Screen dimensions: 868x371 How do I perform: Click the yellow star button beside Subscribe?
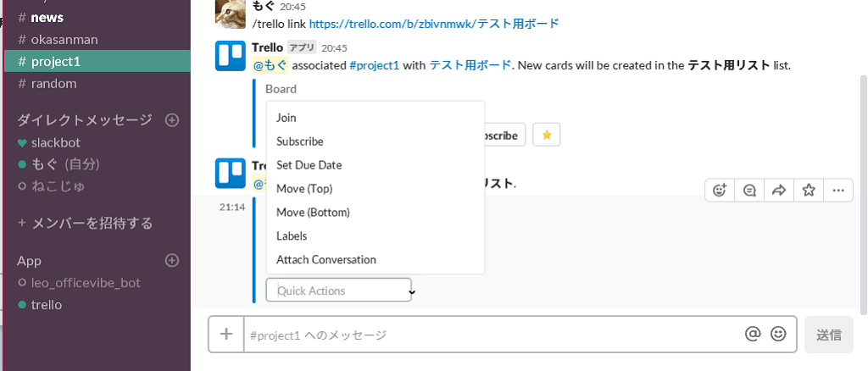(x=547, y=135)
